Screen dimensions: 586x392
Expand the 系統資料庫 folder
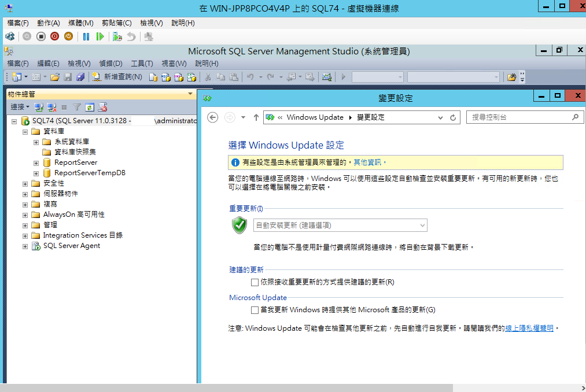coord(36,142)
